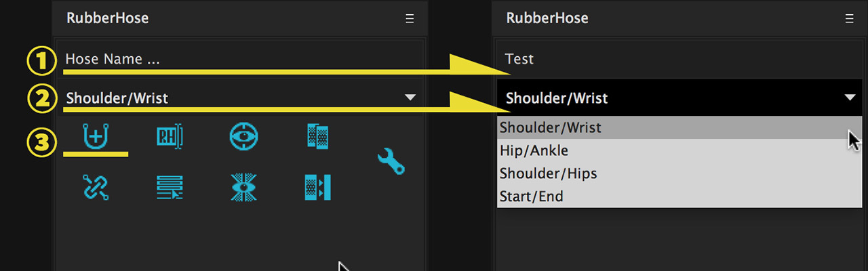Open settings with the wrench icon
The width and height of the screenshot is (868, 271).
(391, 161)
